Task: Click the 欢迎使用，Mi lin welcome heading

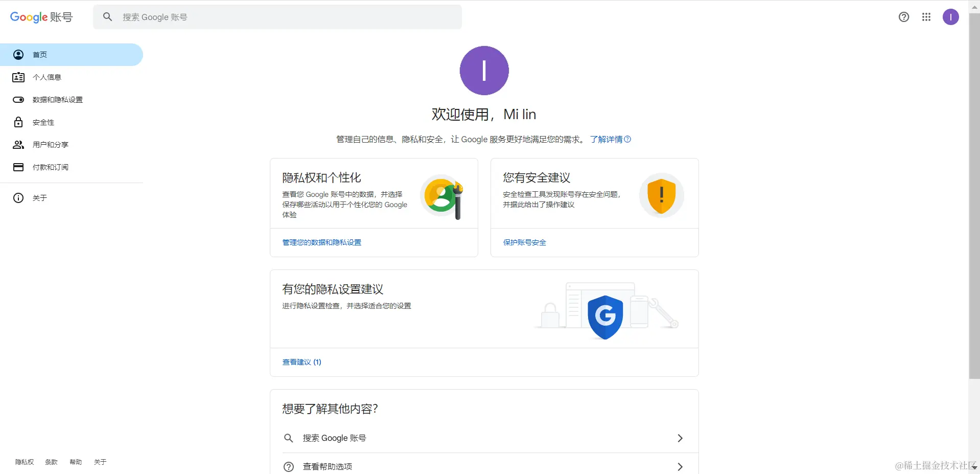Action: 484,114
